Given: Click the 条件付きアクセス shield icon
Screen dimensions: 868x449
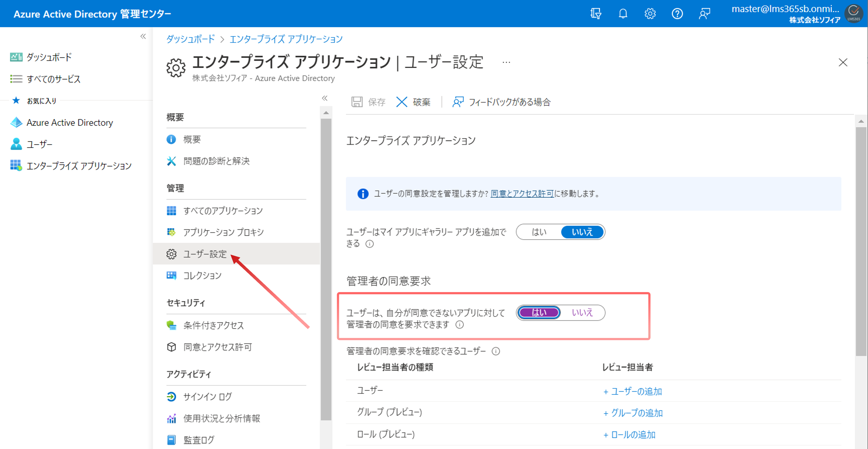Looking at the screenshot, I should [x=171, y=325].
